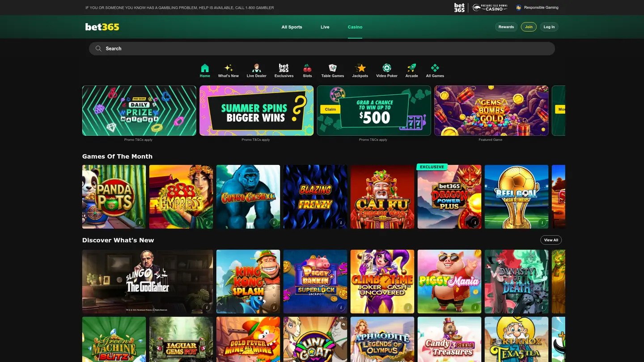Open the Home casino category icon
Viewport: 644px width, 362px height.
205,68
